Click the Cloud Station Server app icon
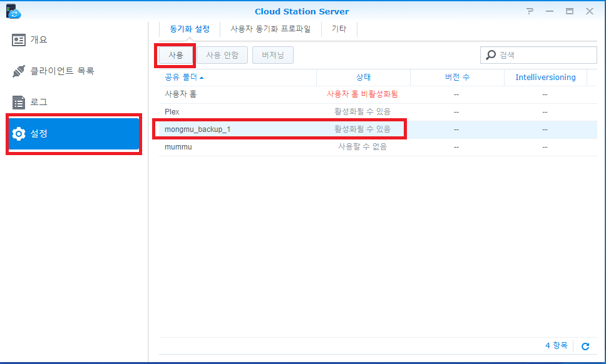Screen dimensions: 606x364 [x=13, y=11]
